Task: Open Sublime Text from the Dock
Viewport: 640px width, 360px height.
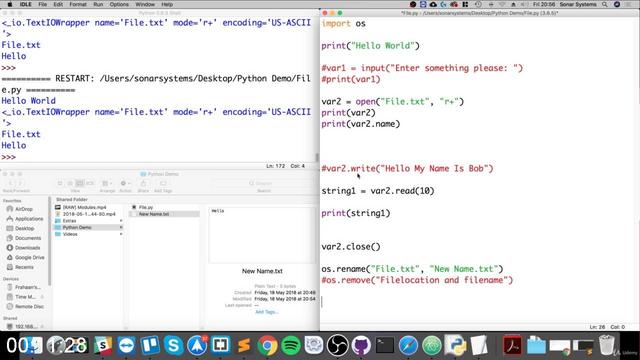Action: tap(244, 345)
